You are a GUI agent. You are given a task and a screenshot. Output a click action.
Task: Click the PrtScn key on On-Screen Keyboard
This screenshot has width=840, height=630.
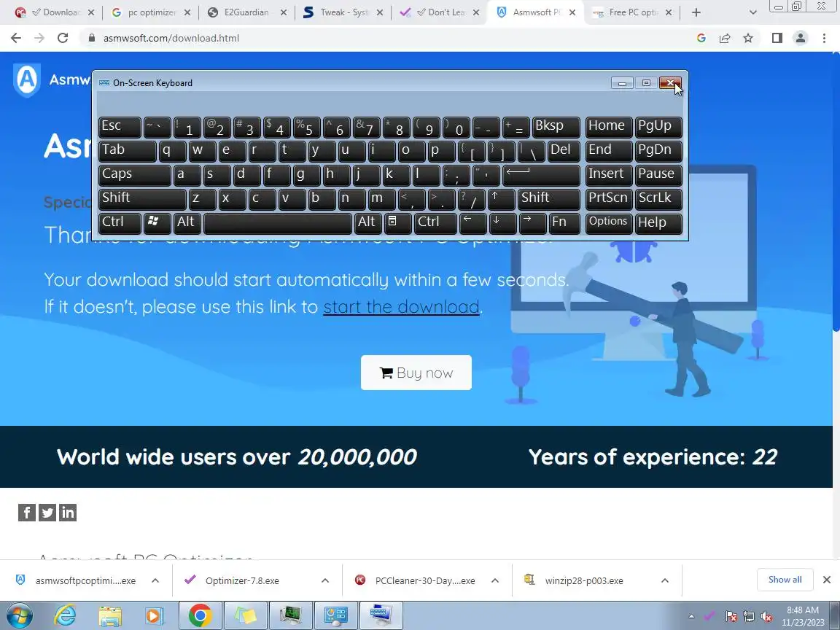(609, 199)
